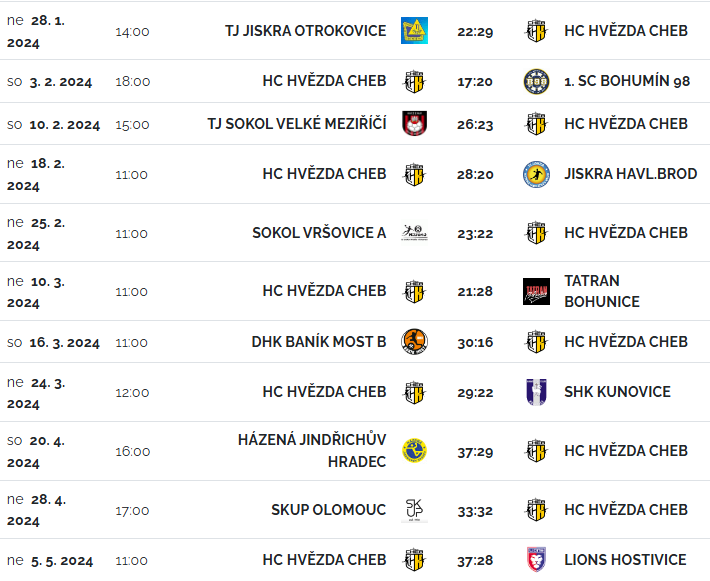Open the 37:29 score on 20. 4. 2024

(475, 452)
